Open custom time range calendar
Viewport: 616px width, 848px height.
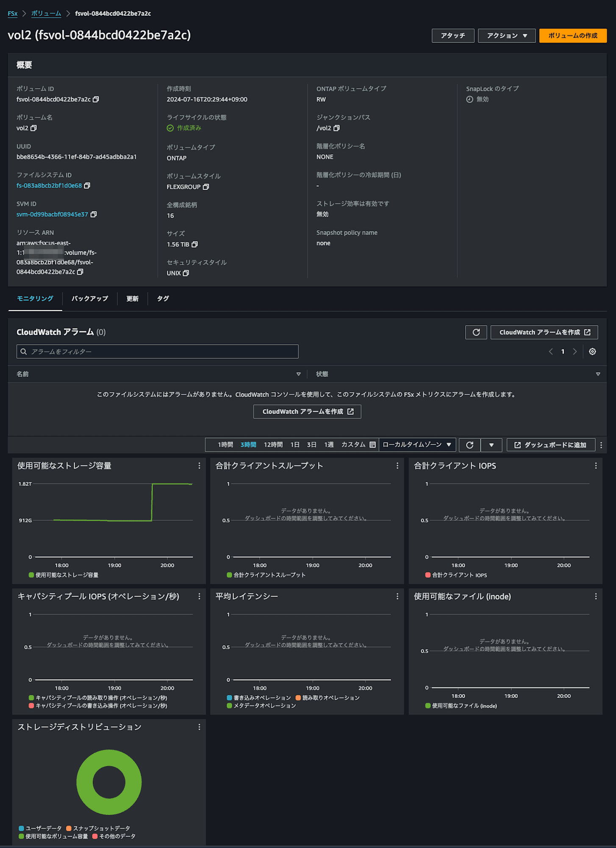[x=372, y=445]
